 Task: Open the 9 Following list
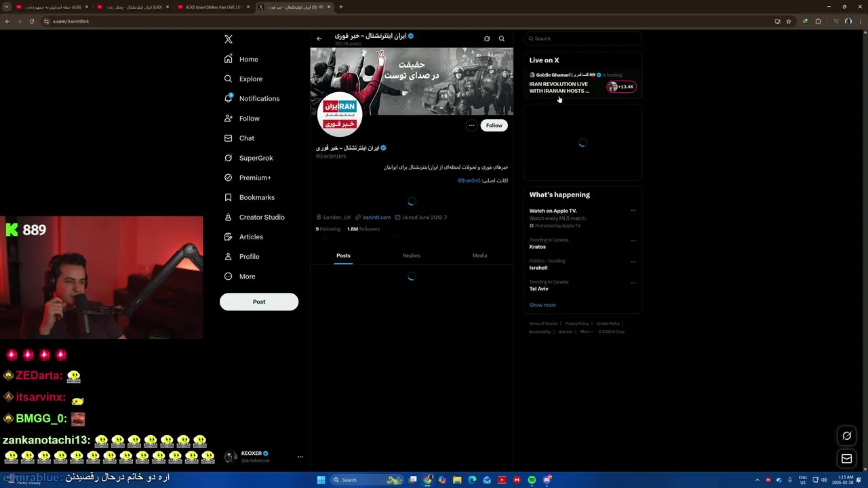pyautogui.click(x=328, y=229)
